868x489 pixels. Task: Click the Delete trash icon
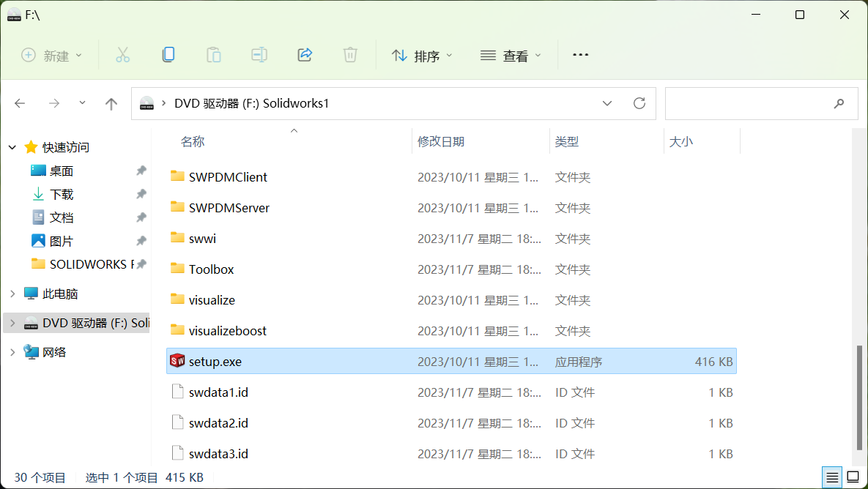click(350, 55)
